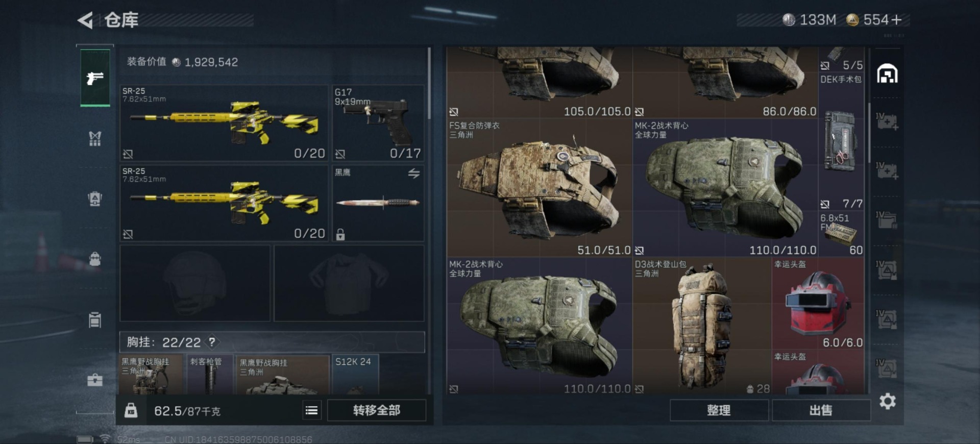Click the back arrow beside 仓库
The height and width of the screenshot is (444, 980).
(85, 20)
